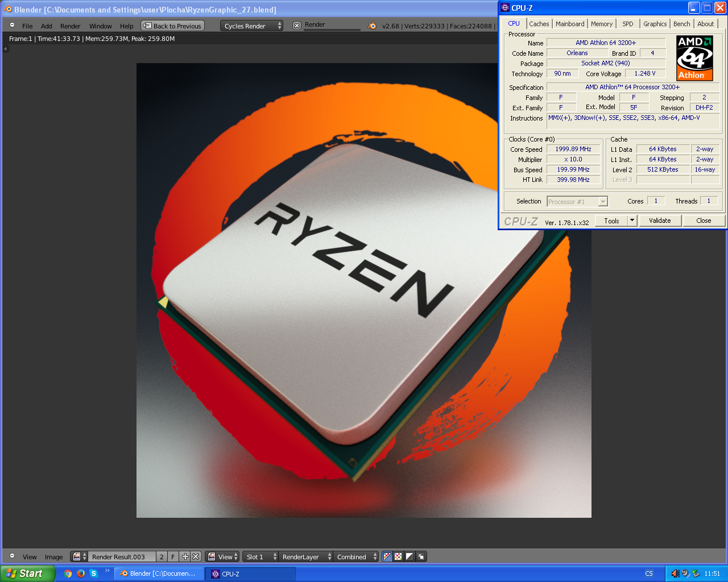Show the Z-buffer display channel icon
The width and height of the screenshot is (728, 582).
coord(421,557)
